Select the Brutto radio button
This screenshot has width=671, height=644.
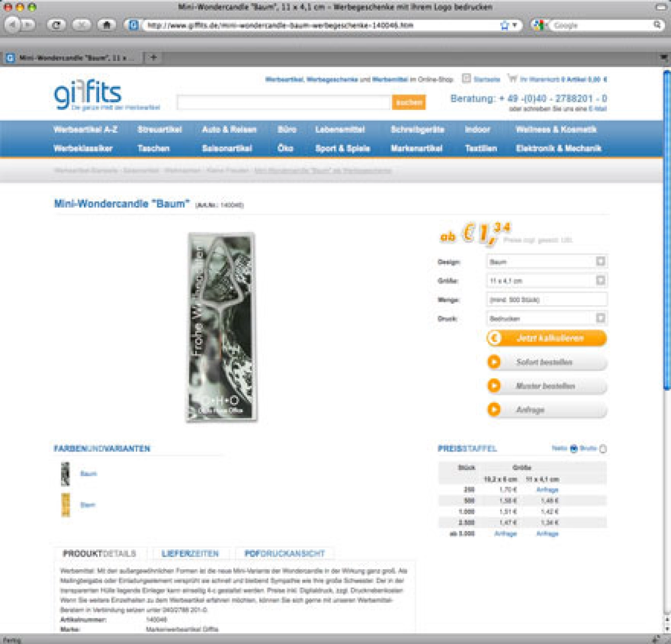(x=603, y=449)
